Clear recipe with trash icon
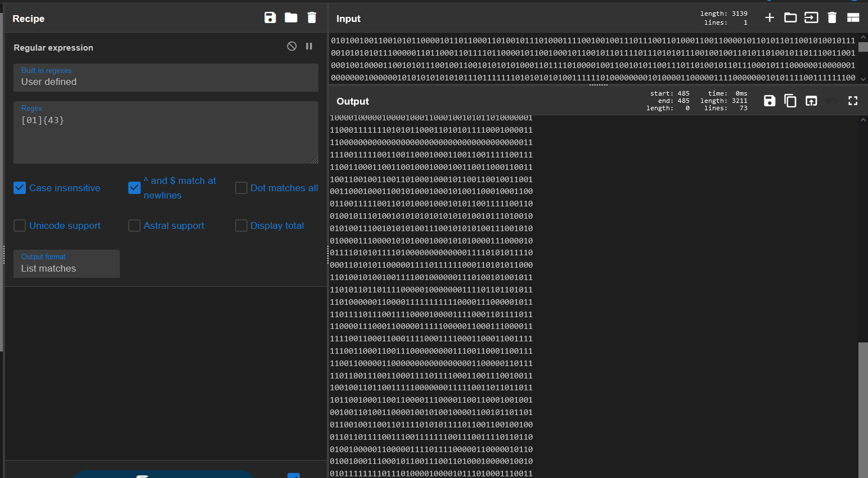This screenshot has height=478, width=868. 312,18
